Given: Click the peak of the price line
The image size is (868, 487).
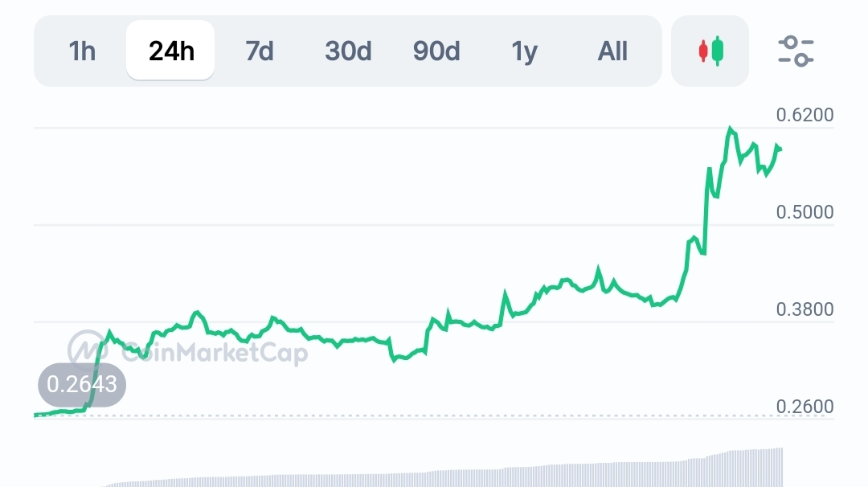Looking at the screenshot, I should [x=730, y=128].
